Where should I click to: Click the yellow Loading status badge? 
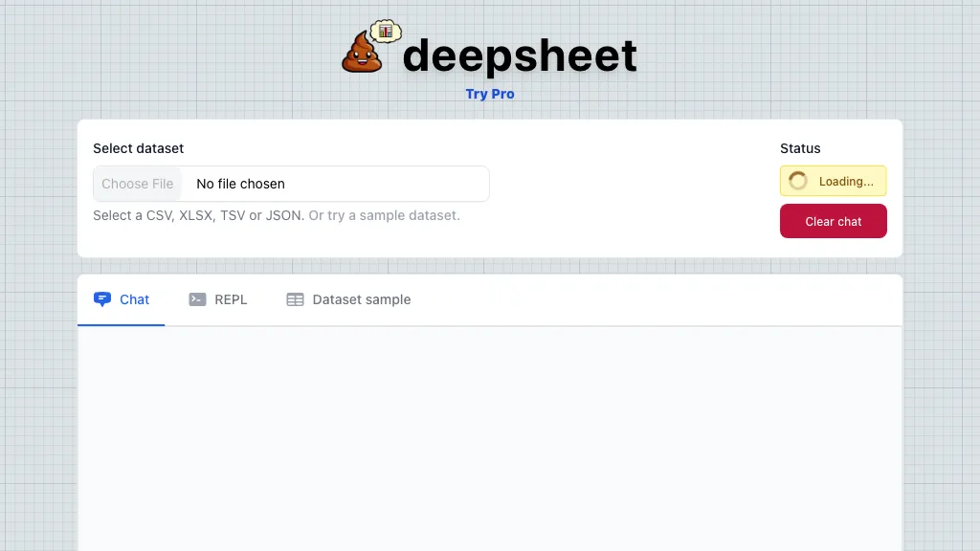tap(833, 181)
